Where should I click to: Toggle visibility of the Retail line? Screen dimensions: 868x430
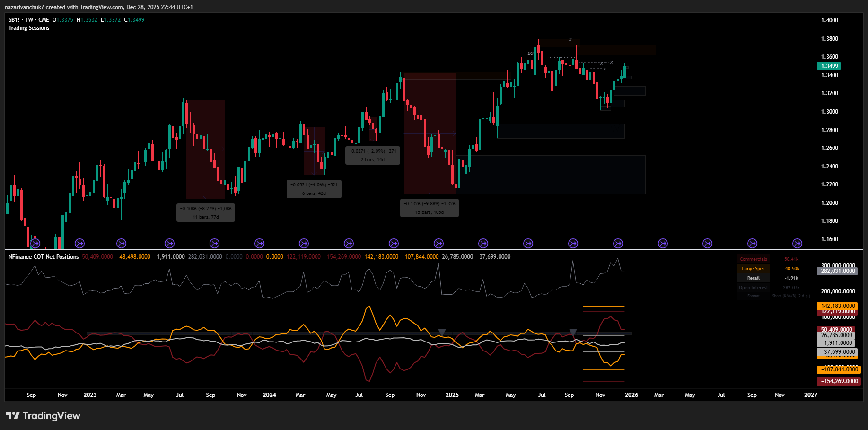point(753,278)
